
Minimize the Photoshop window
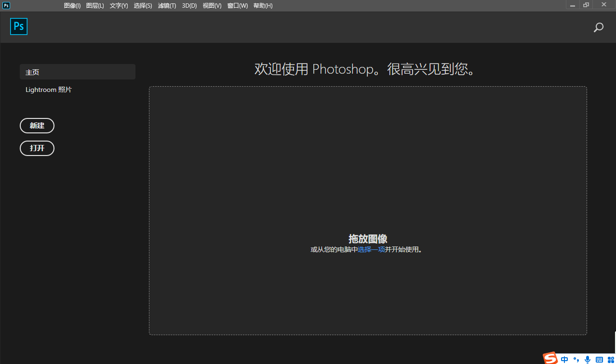tap(573, 5)
